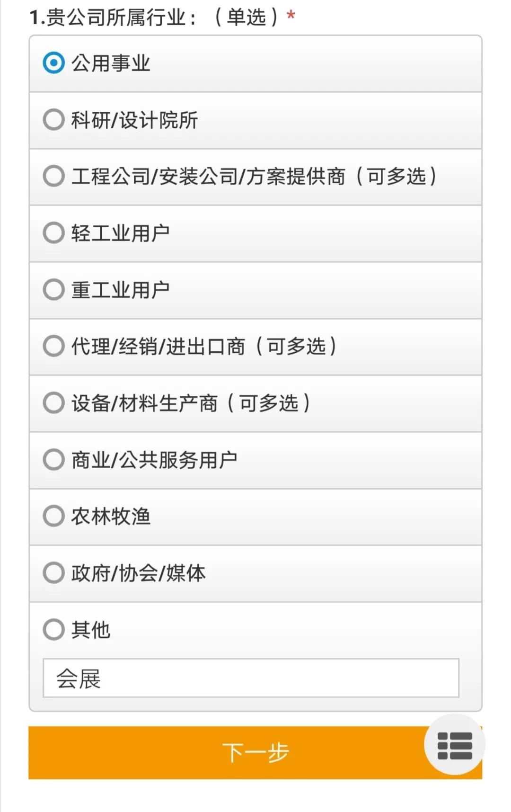The height and width of the screenshot is (812, 511).
Task: Open the floating list menu icon
Action: [454, 745]
